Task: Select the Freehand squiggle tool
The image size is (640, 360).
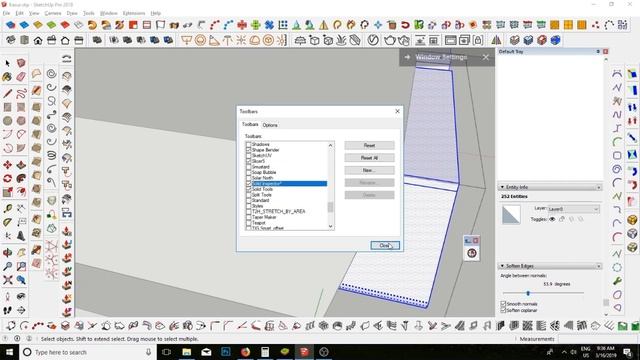Action: point(21,93)
